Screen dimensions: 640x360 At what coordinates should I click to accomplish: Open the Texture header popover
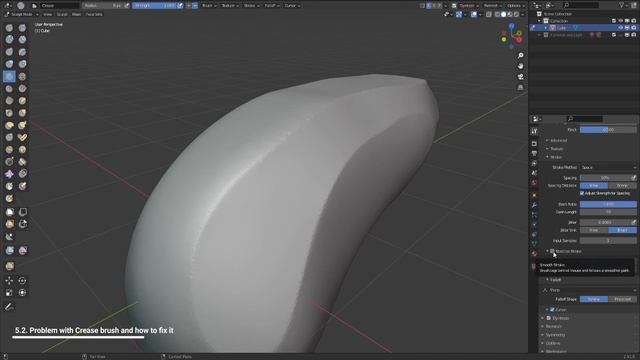click(x=230, y=6)
